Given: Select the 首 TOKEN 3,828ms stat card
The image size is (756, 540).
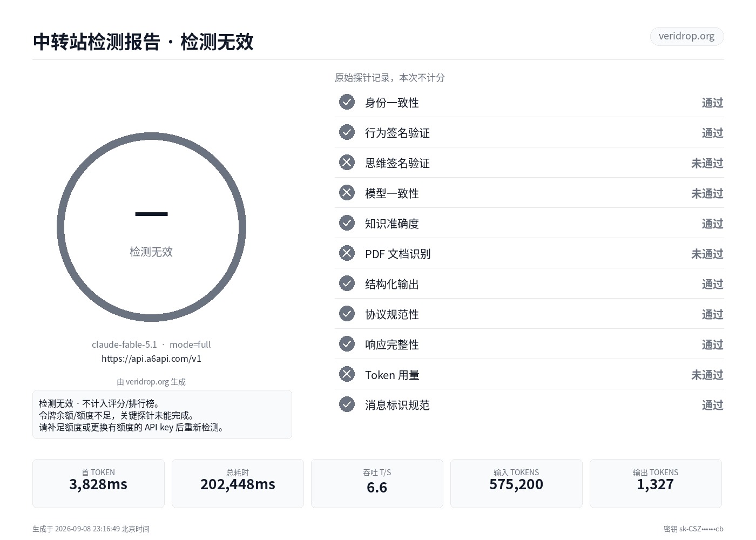Looking at the screenshot, I should (98, 483).
